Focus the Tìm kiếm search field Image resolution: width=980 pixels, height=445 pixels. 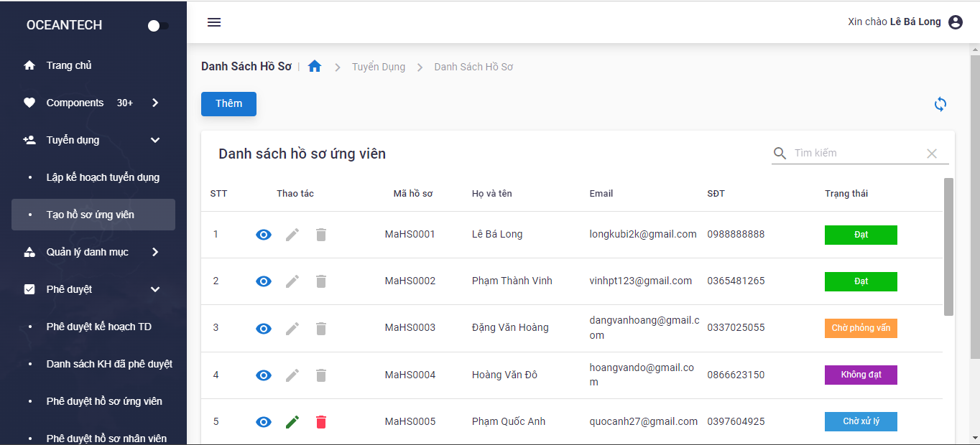click(856, 153)
